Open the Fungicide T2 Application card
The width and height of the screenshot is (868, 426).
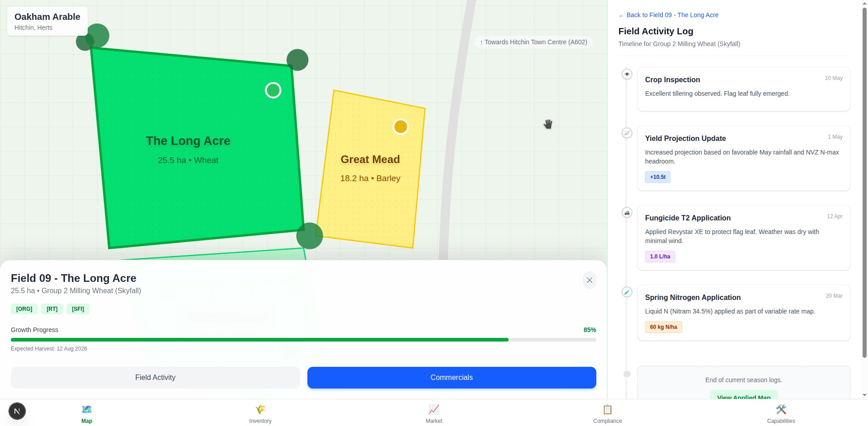click(744, 238)
